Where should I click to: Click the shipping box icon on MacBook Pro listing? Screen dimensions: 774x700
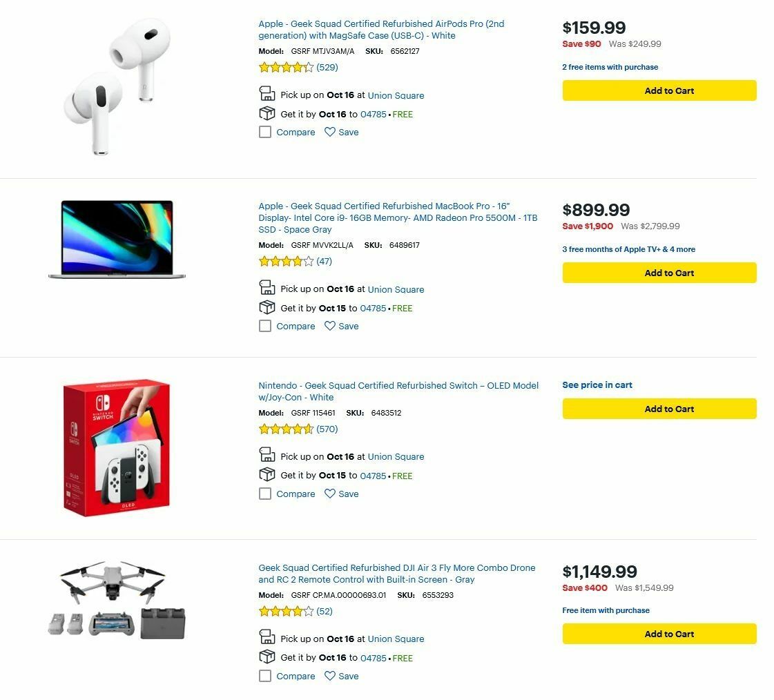point(267,307)
